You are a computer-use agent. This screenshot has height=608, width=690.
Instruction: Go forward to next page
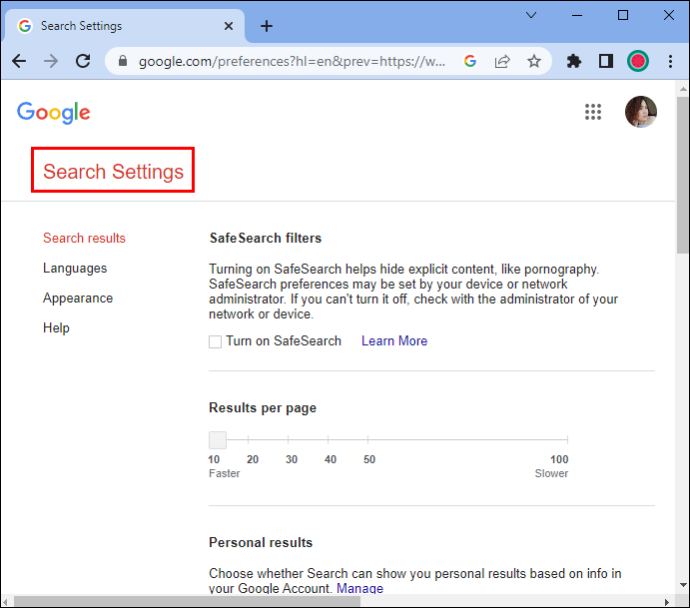51,61
